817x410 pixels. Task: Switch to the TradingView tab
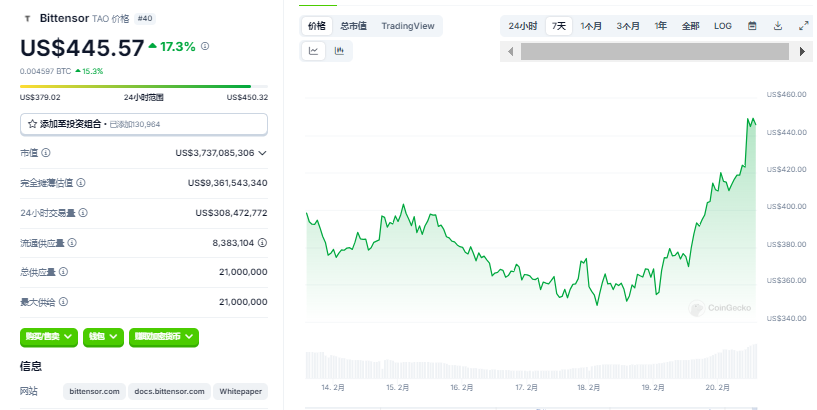(407, 26)
